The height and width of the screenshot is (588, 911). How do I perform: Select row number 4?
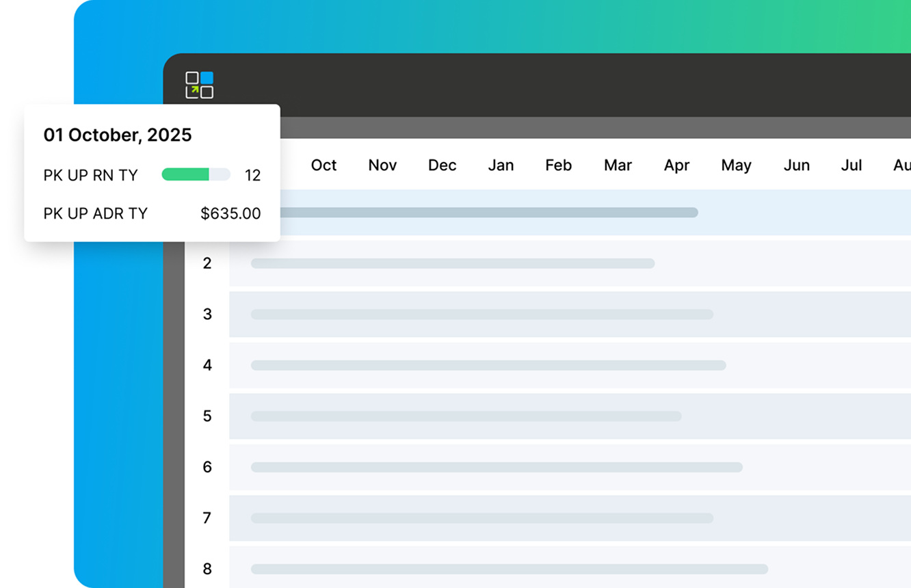pyautogui.click(x=207, y=365)
